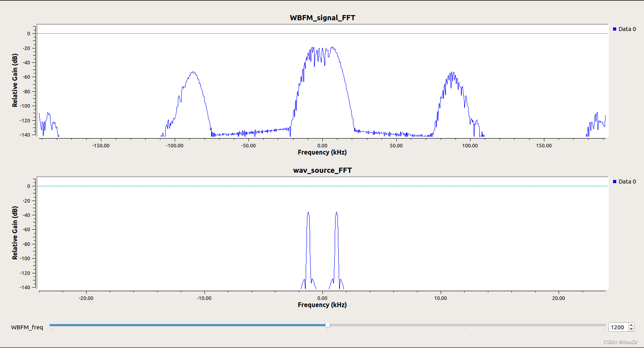
Task: Click the WBFM_freq slider handle
Action: [x=328, y=325]
